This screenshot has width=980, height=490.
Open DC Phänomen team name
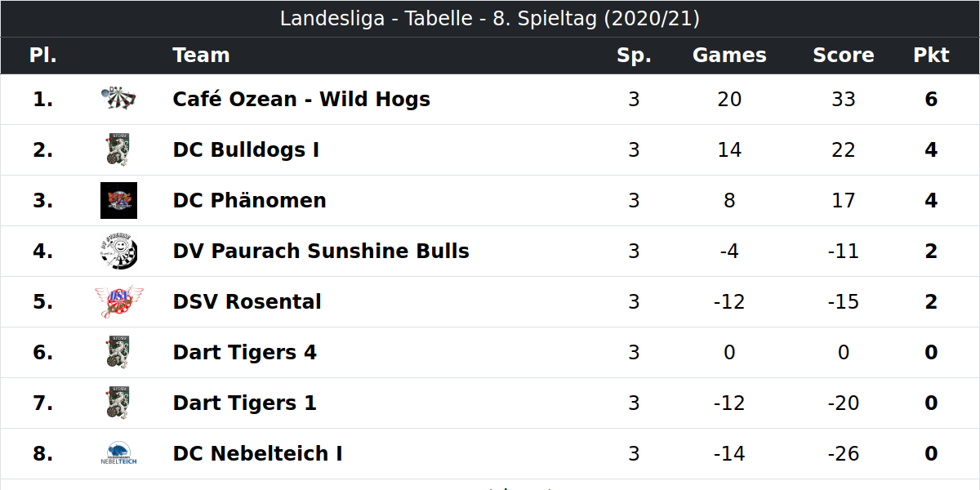click(x=249, y=201)
